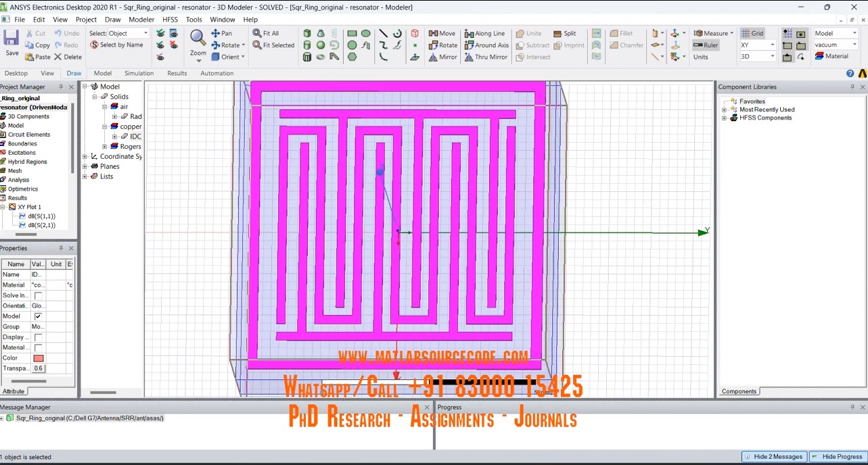Enable the Solve Inside checkbox

38,295
